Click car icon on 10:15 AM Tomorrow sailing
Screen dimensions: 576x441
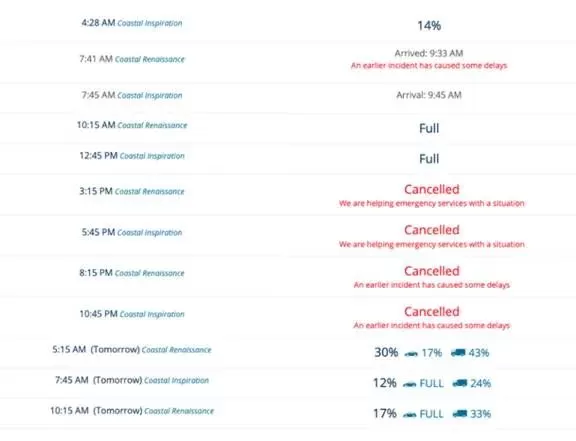coord(409,415)
